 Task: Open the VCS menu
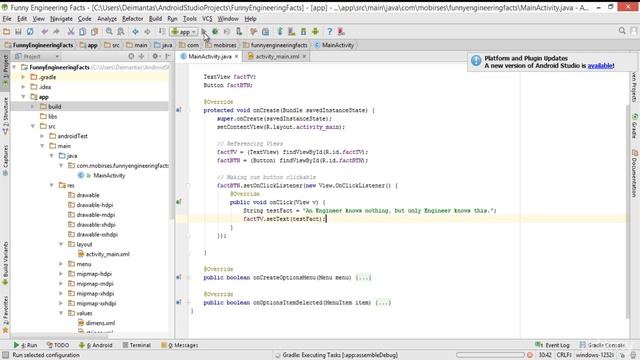[x=207, y=19]
